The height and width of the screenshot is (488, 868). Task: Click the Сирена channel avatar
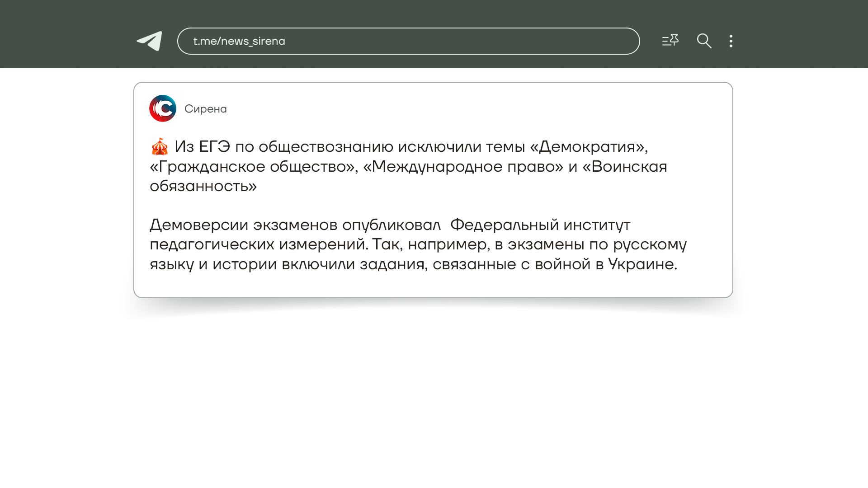click(x=163, y=108)
